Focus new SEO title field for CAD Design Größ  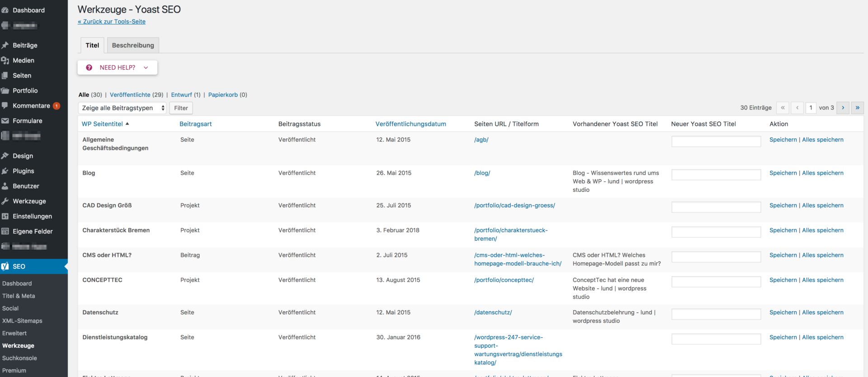[x=716, y=207]
